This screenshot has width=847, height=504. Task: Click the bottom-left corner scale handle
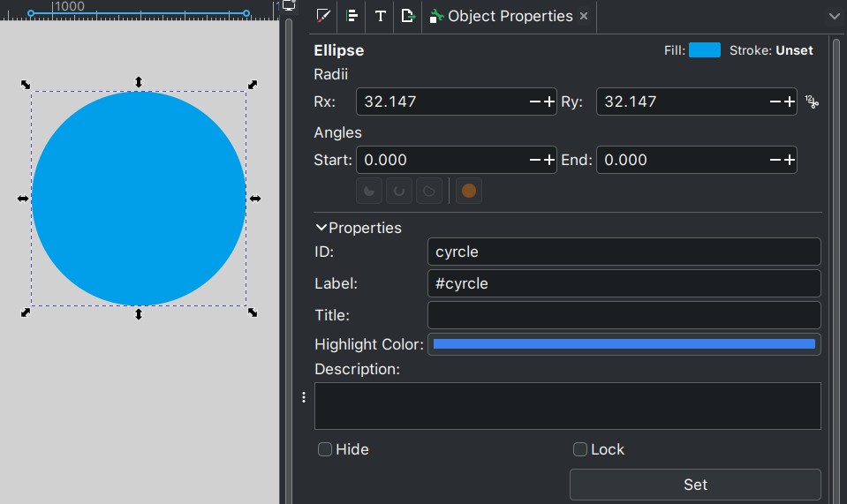coord(26,312)
